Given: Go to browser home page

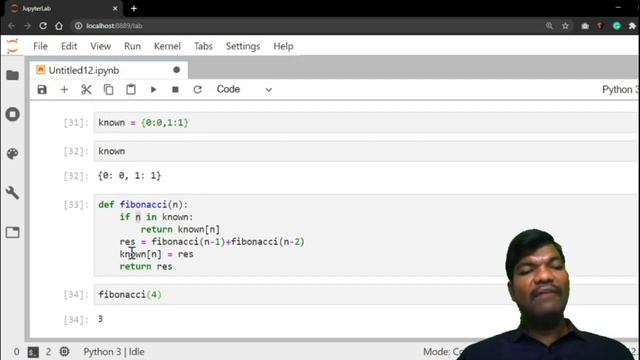Looking at the screenshot, I should 59,26.
